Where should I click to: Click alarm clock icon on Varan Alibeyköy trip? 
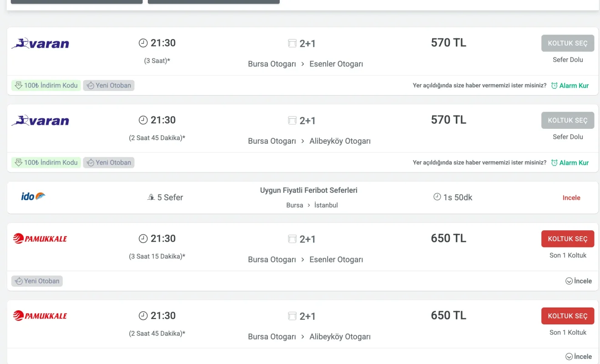pyautogui.click(x=554, y=162)
